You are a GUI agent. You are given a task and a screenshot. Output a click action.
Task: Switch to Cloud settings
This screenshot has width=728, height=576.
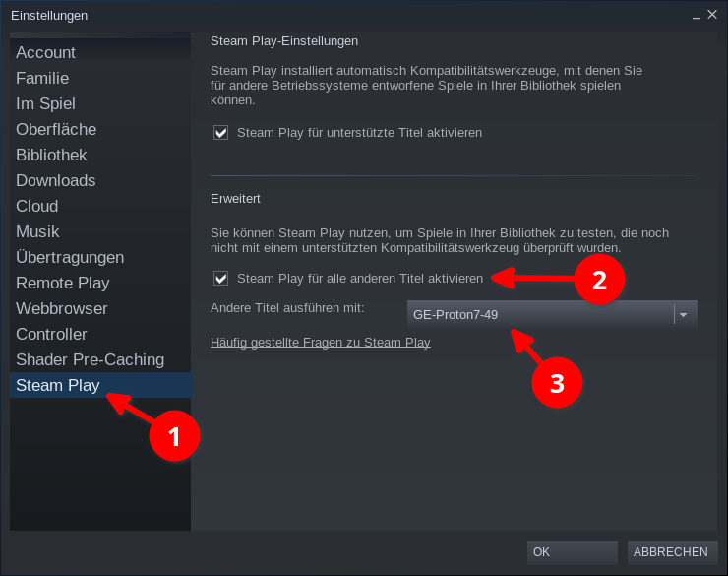pos(36,206)
